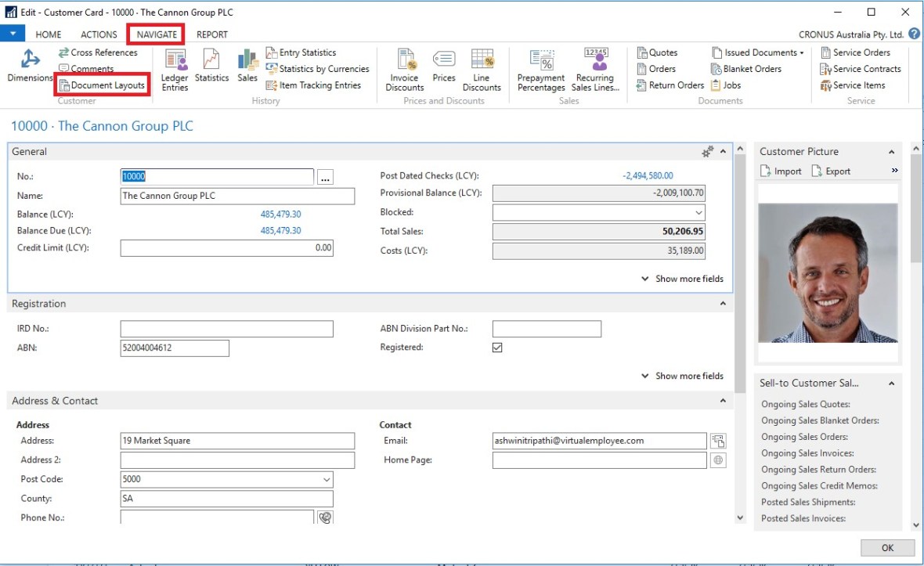The width and height of the screenshot is (924, 566).
Task: Switch to the NAVIGATE tab
Action: 157,34
